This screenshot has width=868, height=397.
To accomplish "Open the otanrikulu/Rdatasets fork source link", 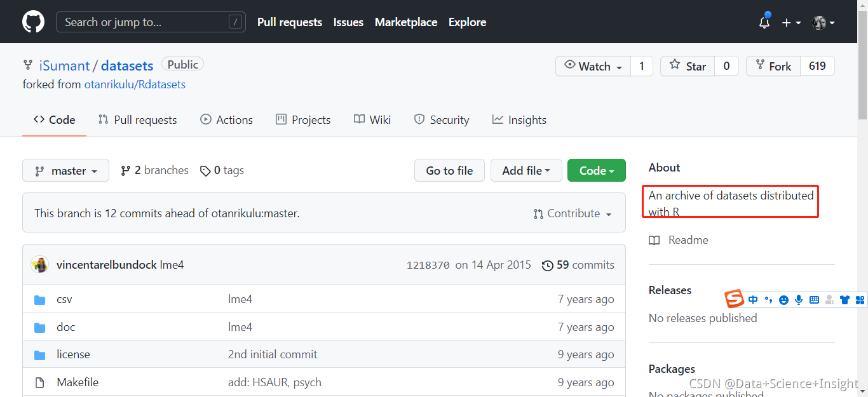I will pos(135,84).
